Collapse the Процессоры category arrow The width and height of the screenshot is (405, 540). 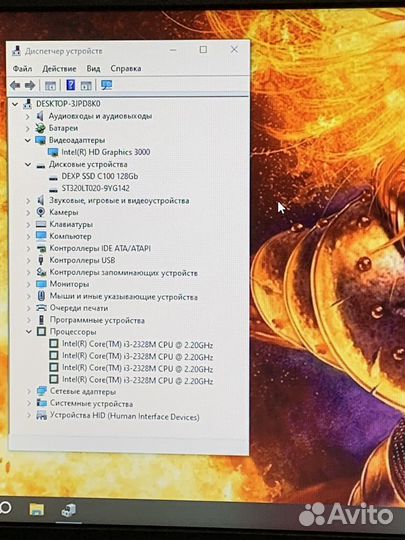click(x=28, y=332)
